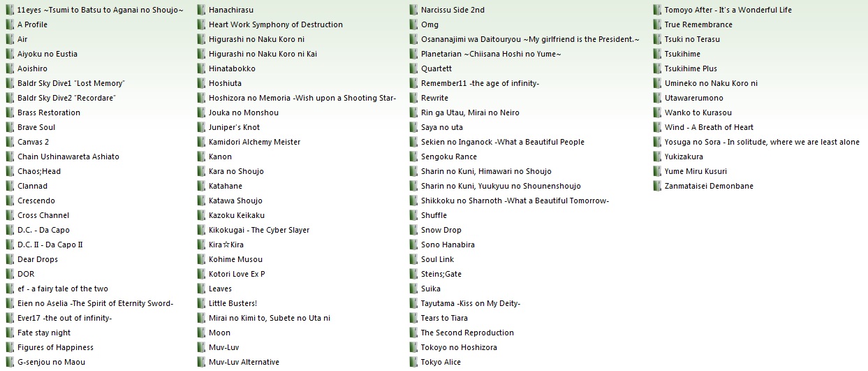Viewport: 868px width, 371px height.
Task: Click the folder icon next to Clannad
Action: coord(10,186)
